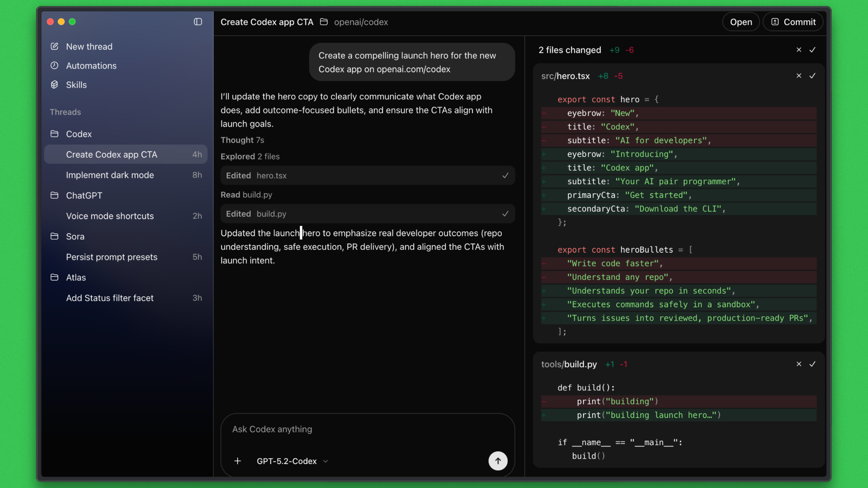The width and height of the screenshot is (868, 488).
Task: Accept build.py changes checkmark
Action: pyautogui.click(x=812, y=364)
